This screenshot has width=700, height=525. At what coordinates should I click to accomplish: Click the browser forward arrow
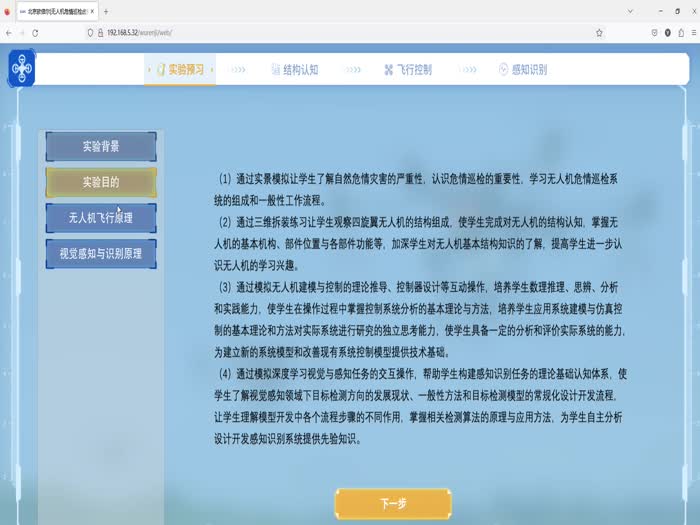pyautogui.click(x=21, y=32)
